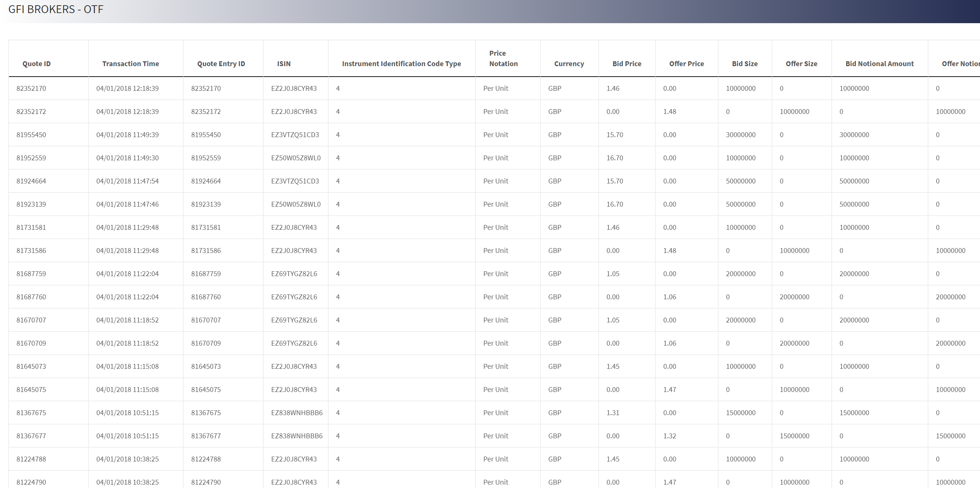
Task: Select Quote ID cell 82352172
Action: point(31,111)
